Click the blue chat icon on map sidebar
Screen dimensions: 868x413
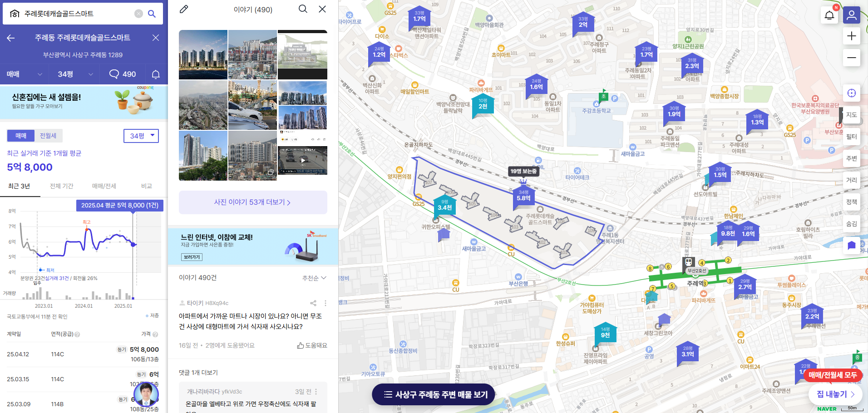[x=852, y=246]
